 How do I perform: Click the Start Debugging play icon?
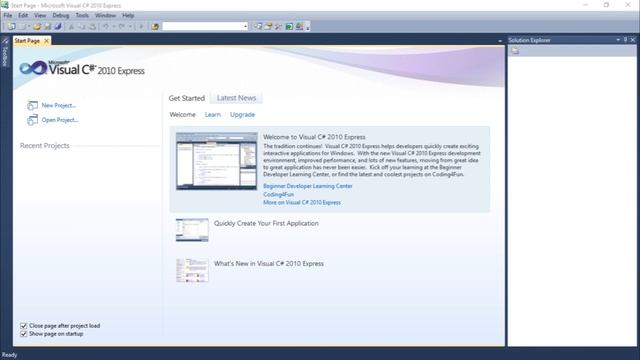coord(141,27)
